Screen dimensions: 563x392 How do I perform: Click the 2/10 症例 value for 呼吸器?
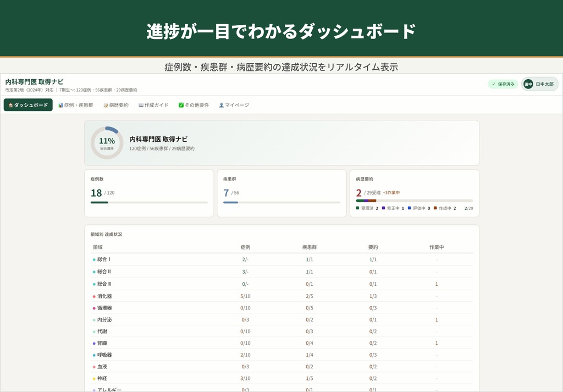point(245,355)
